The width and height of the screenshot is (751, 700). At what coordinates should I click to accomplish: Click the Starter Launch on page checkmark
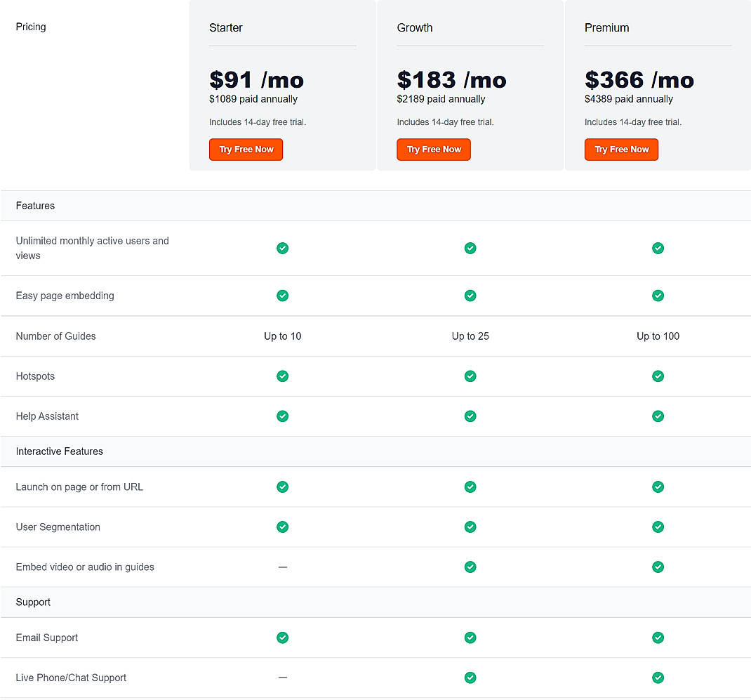point(282,487)
